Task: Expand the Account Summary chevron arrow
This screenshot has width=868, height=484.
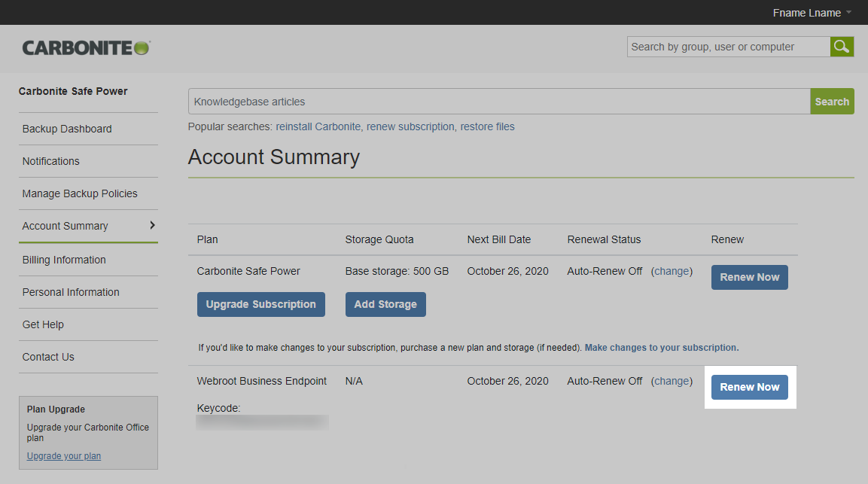Action: tap(152, 225)
